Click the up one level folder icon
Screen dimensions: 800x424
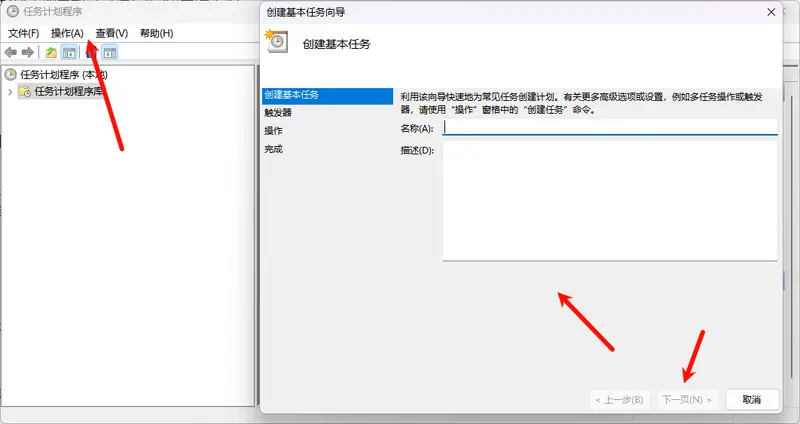[x=51, y=52]
